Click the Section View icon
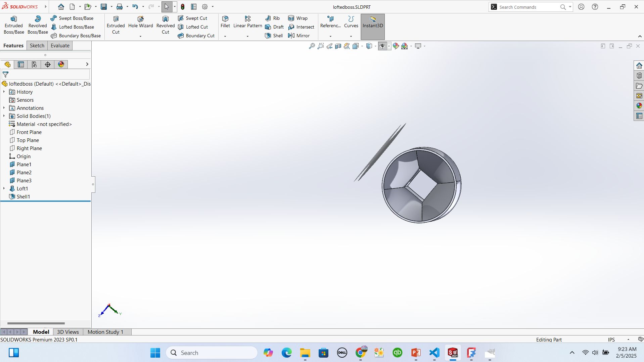 tap(338, 46)
